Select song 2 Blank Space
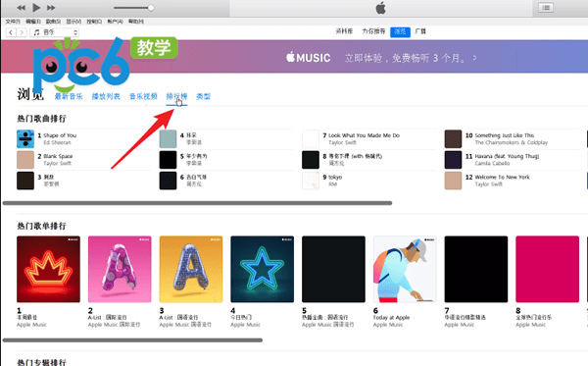Image resolution: width=588 pixels, height=366 pixels. click(x=58, y=156)
